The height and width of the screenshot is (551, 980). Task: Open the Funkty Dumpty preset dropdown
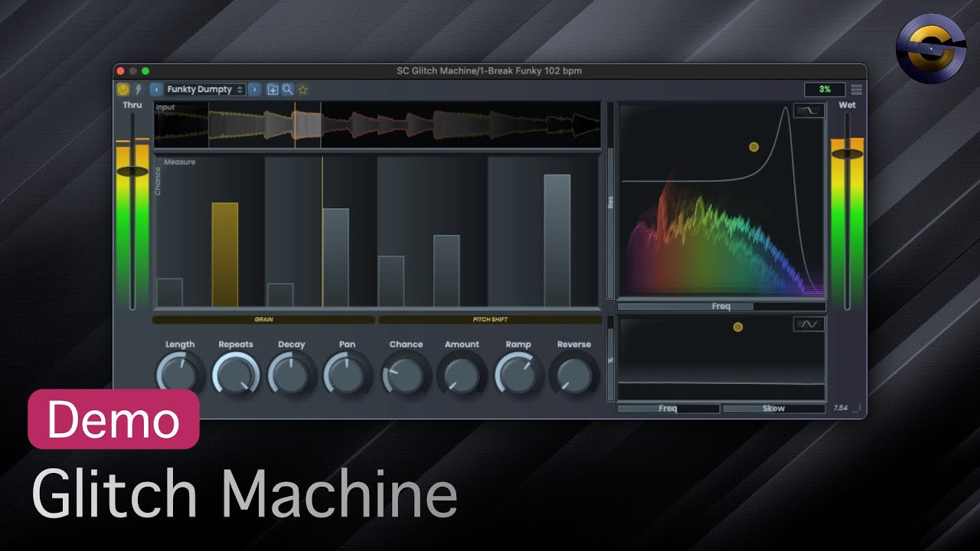tap(204, 90)
